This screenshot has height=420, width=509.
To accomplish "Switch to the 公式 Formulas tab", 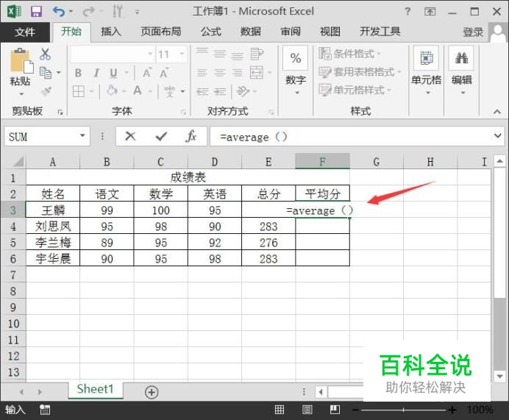I will pyautogui.click(x=210, y=32).
